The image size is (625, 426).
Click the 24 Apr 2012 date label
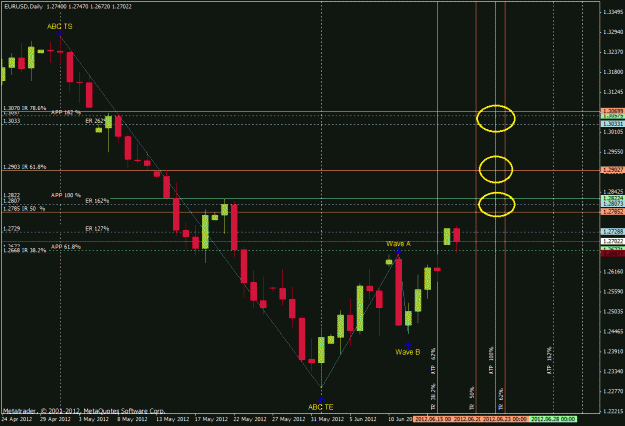click(x=17, y=419)
